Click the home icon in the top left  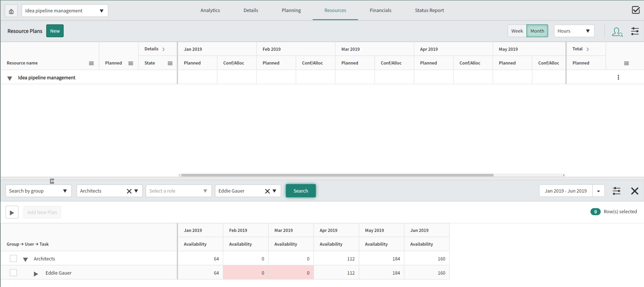tap(11, 11)
